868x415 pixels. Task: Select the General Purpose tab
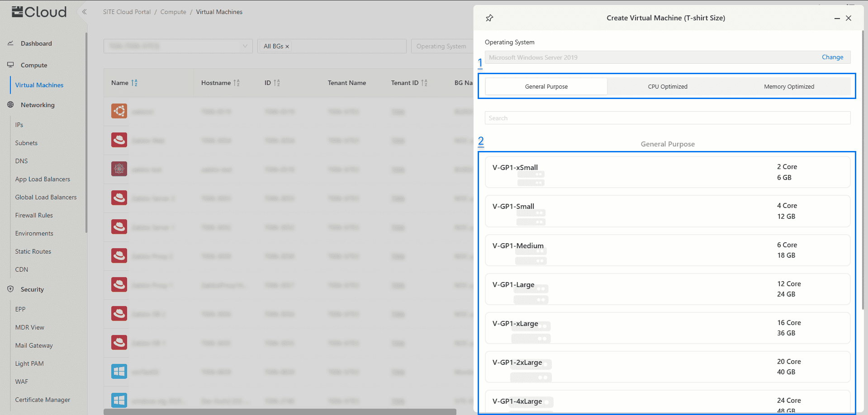click(x=546, y=86)
